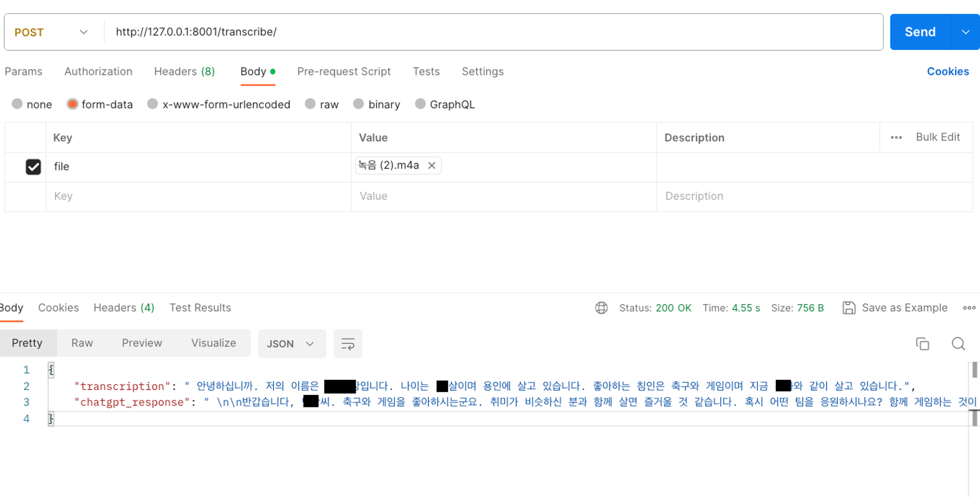Screen dimensions: 980x497
Task: Open the Params tab
Action: pos(24,72)
